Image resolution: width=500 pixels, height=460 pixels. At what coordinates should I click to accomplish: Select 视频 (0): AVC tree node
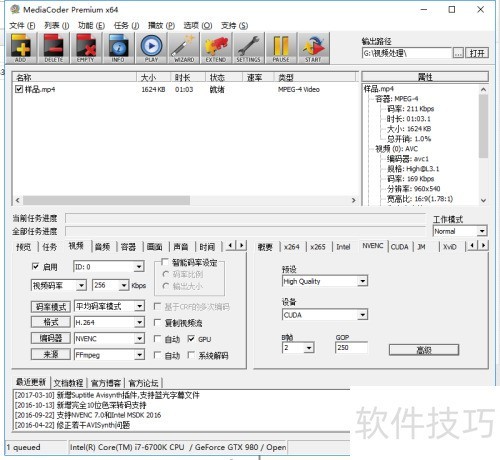[x=396, y=149]
